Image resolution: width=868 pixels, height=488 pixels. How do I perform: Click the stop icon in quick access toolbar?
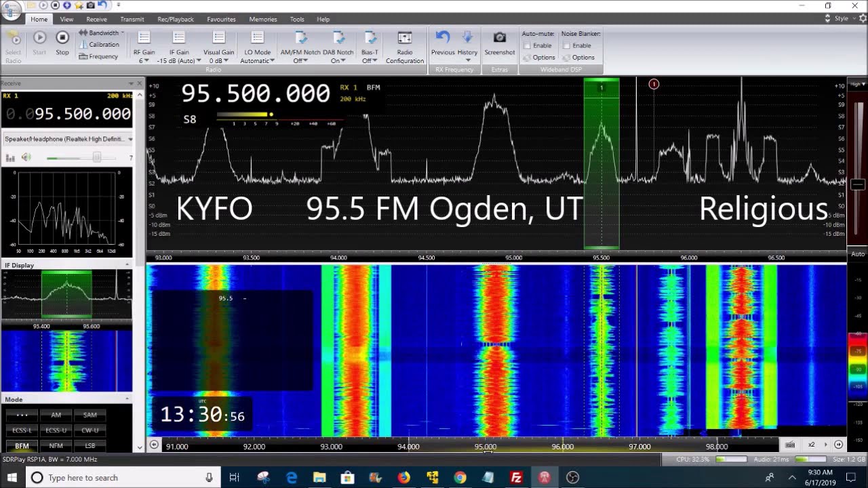coord(56,5)
